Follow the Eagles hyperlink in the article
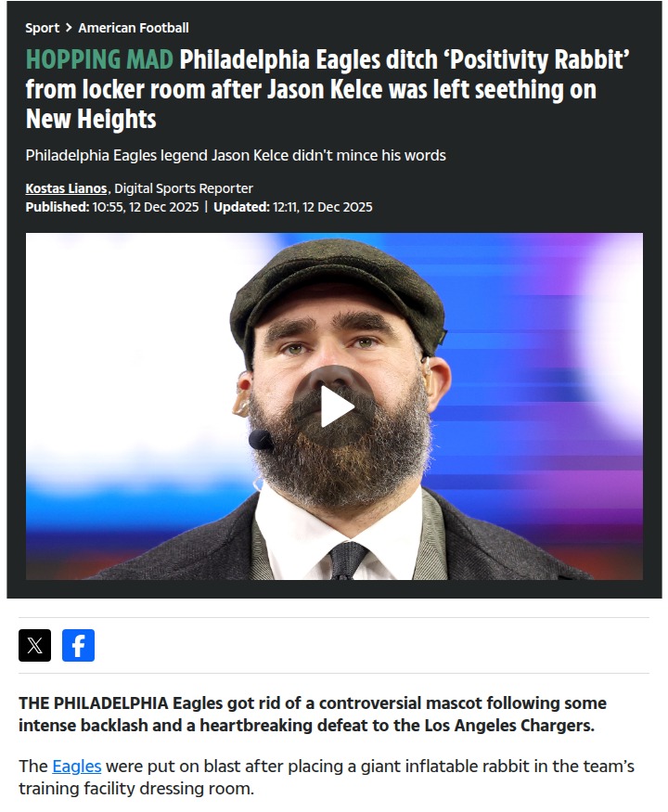668x812 pixels. (x=77, y=766)
